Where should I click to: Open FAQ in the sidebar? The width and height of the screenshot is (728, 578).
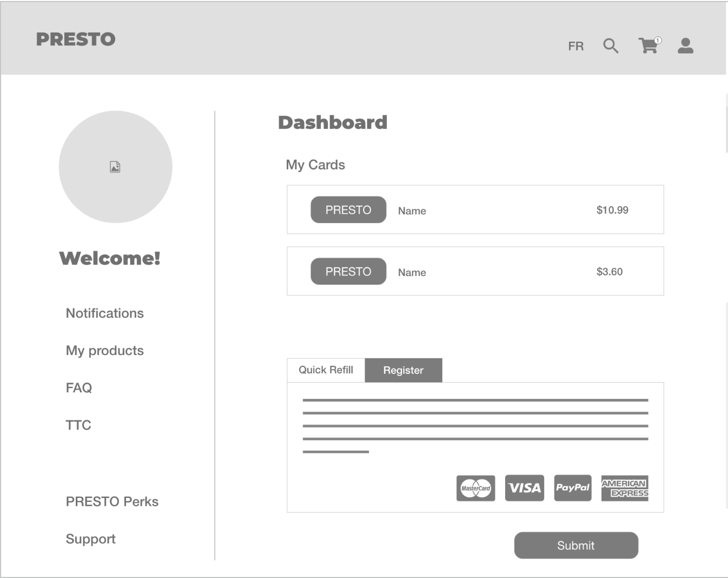coord(79,388)
